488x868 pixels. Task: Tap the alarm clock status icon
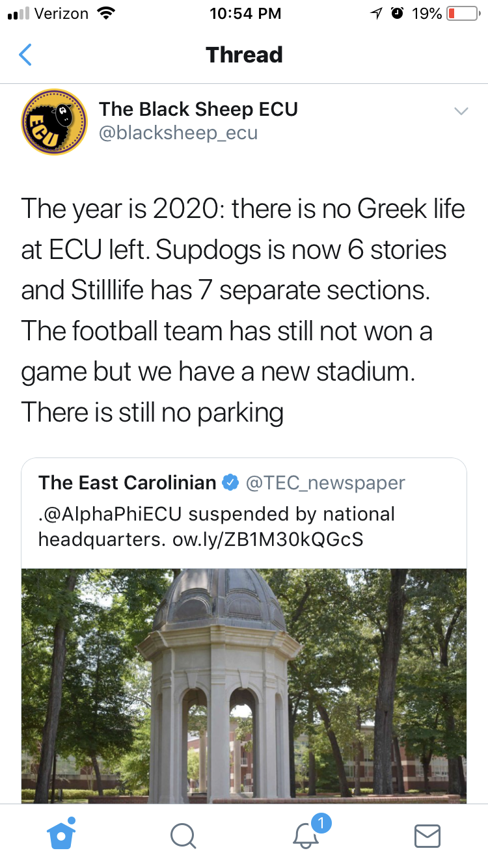pos(396,13)
